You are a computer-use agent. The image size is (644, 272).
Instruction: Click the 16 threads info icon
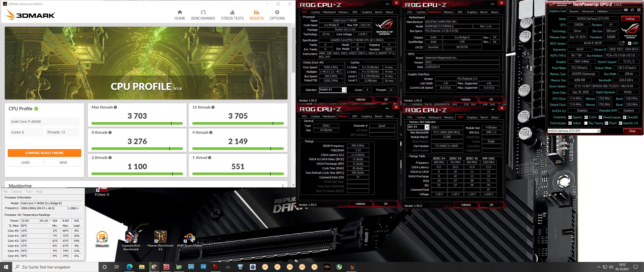(x=213, y=107)
